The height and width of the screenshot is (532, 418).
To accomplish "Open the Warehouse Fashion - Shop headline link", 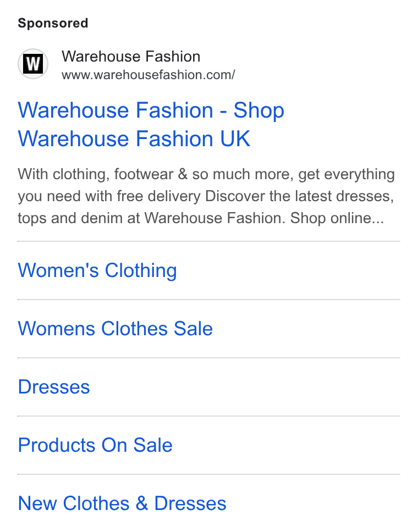I will tap(151, 125).
